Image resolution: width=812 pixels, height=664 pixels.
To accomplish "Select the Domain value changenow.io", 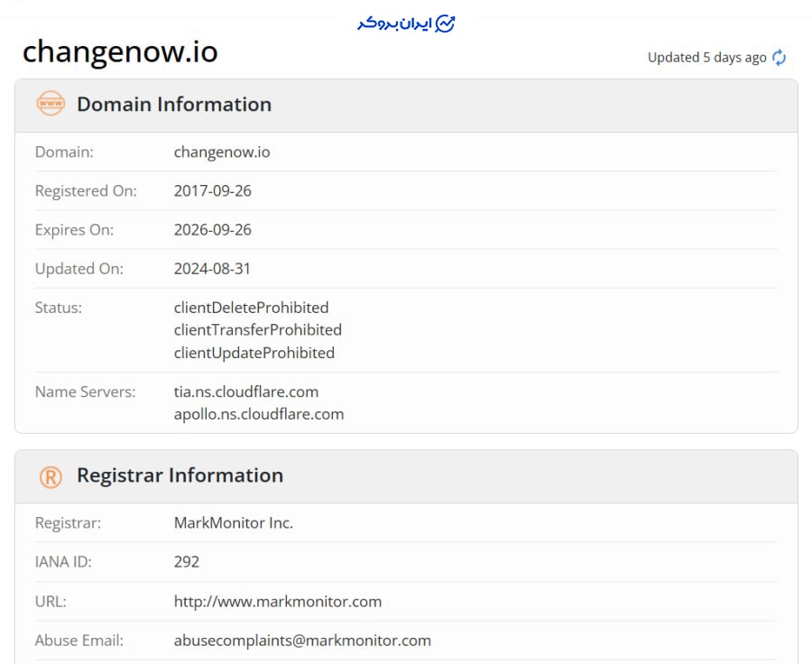I will click(x=222, y=152).
